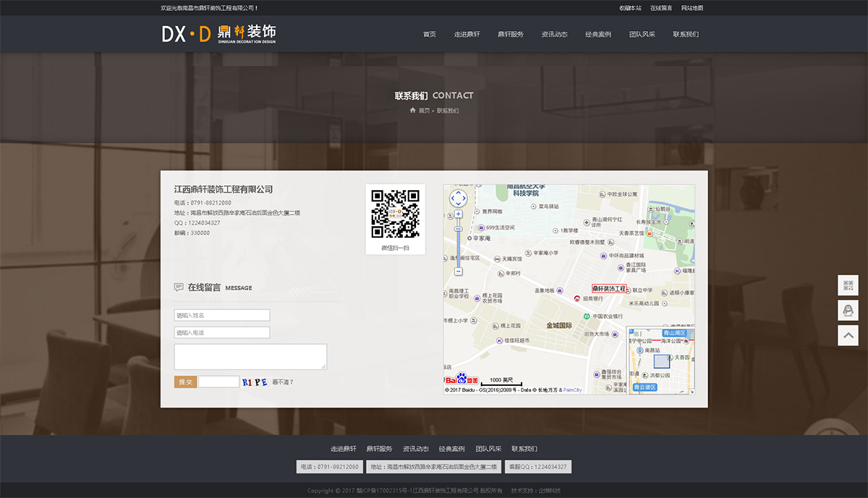Click the captcha image R1PE

(255, 382)
